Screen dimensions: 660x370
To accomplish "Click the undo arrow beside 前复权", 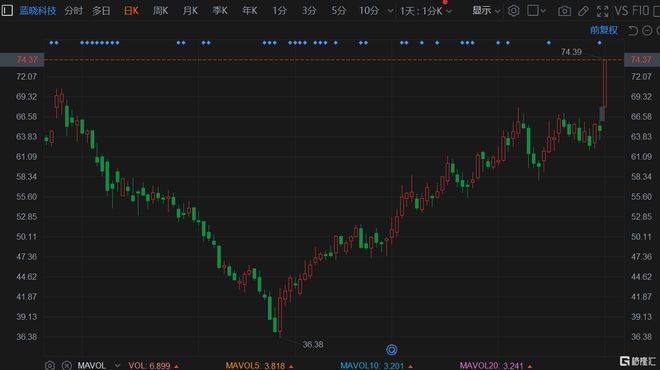I will (633, 30).
